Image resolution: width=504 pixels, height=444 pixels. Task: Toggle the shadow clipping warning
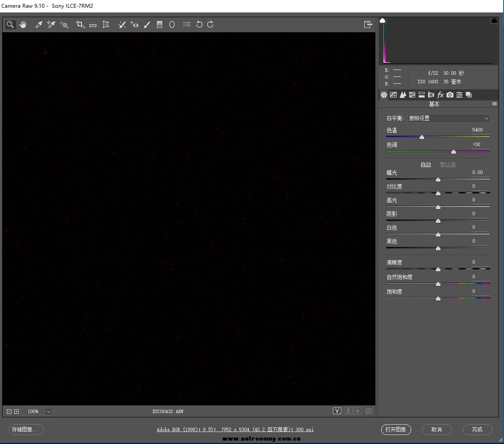tap(383, 21)
